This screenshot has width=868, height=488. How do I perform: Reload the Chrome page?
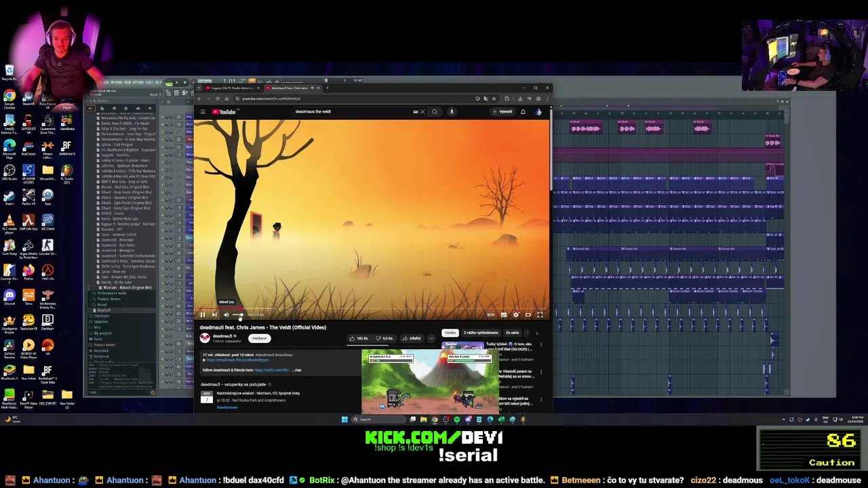pyautogui.click(x=218, y=99)
